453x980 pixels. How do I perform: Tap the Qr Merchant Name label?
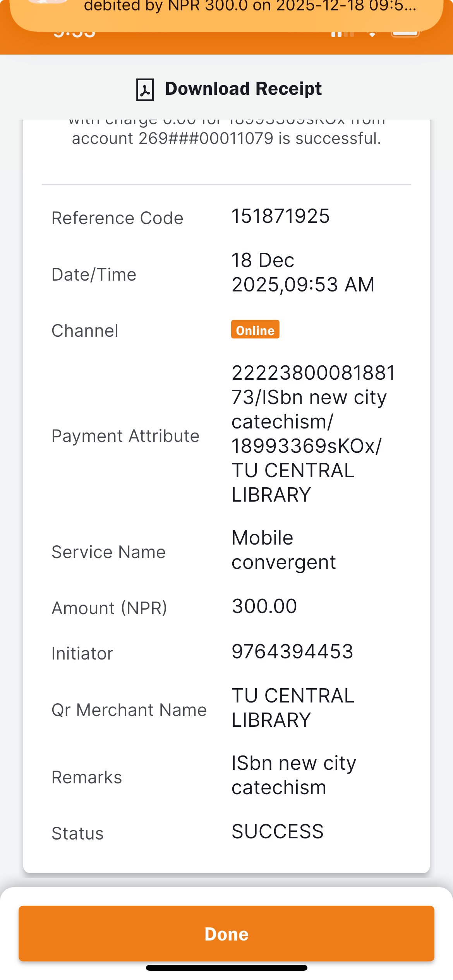pyautogui.click(x=129, y=710)
